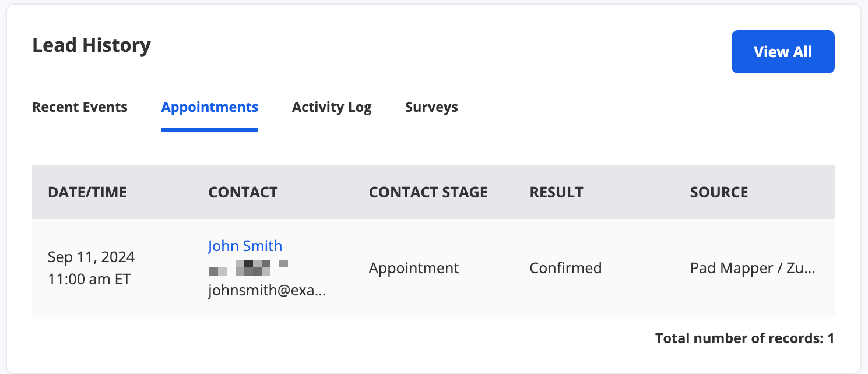Click the DATE/TIME column header

tap(87, 192)
